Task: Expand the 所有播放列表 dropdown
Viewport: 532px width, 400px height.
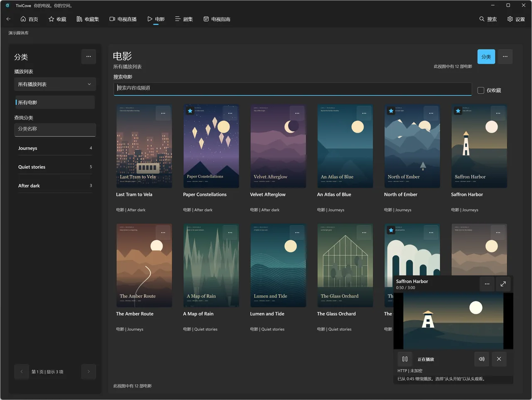Action: point(55,84)
